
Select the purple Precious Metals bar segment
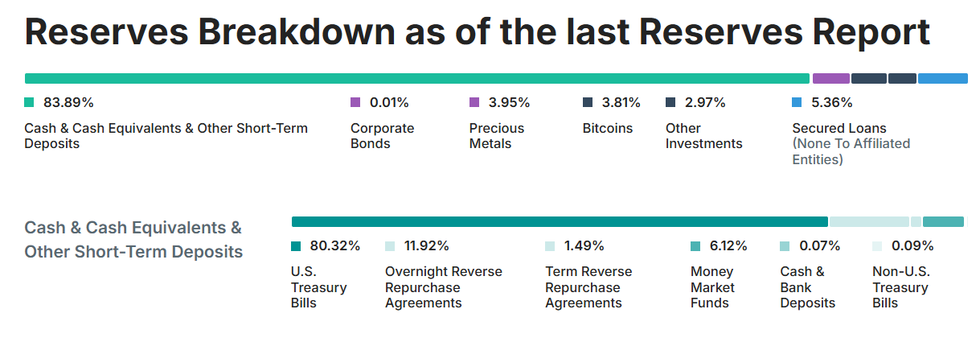point(830,78)
